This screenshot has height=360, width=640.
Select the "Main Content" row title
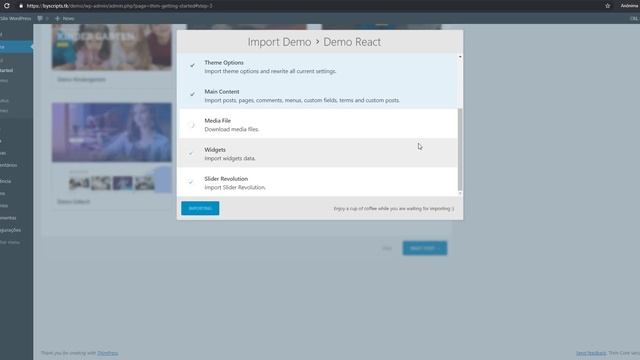click(222, 91)
